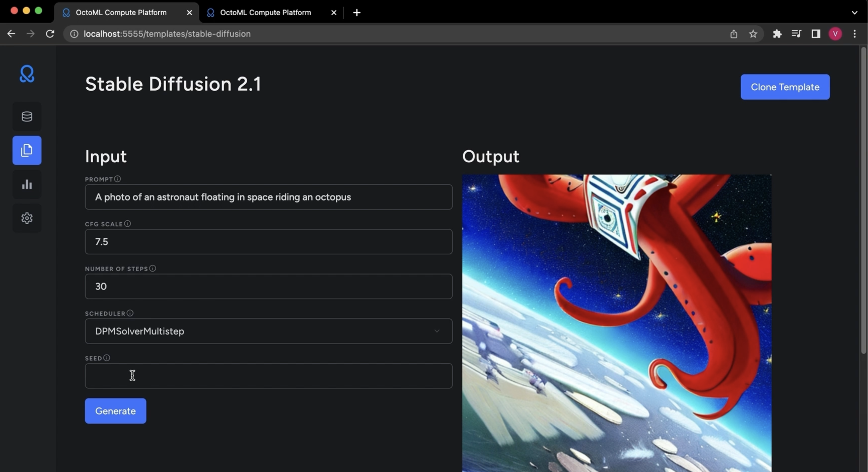The width and height of the screenshot is (868, 472).
Task: Click info icon next to Scheduler label
Action: [130, 313]
